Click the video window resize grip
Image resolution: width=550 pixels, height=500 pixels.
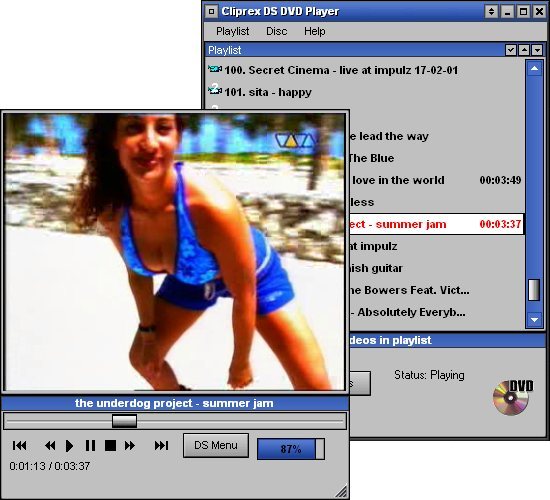click(342, 491)
